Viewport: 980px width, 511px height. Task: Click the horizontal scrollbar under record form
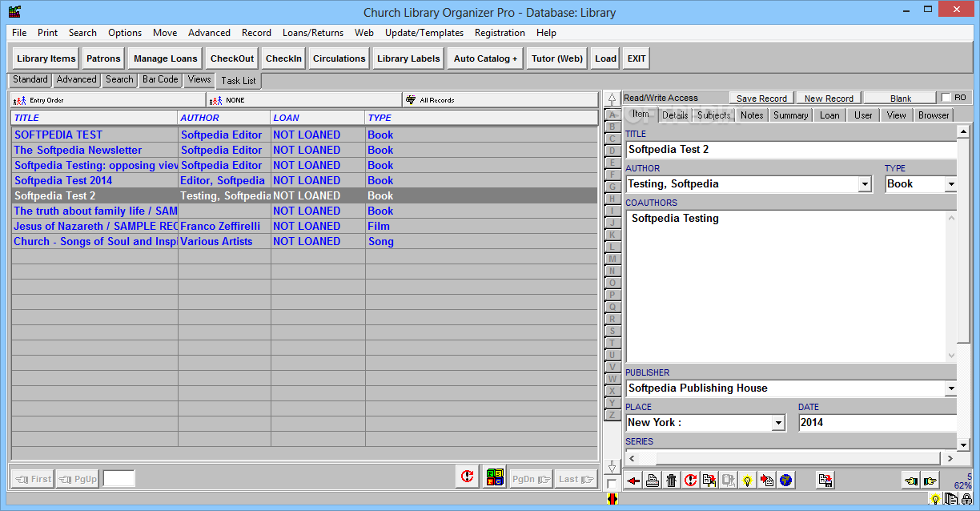[789, 458]
